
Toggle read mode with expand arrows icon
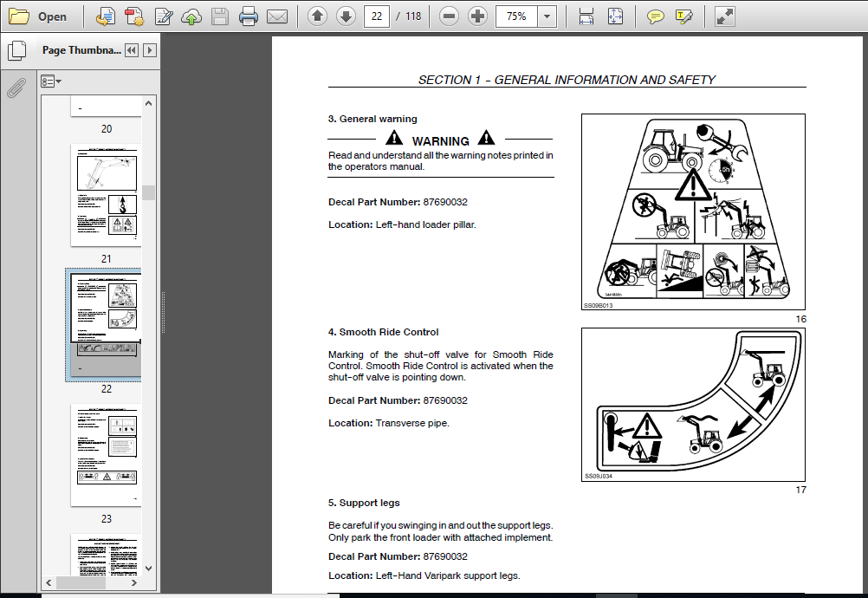(724, 16)
